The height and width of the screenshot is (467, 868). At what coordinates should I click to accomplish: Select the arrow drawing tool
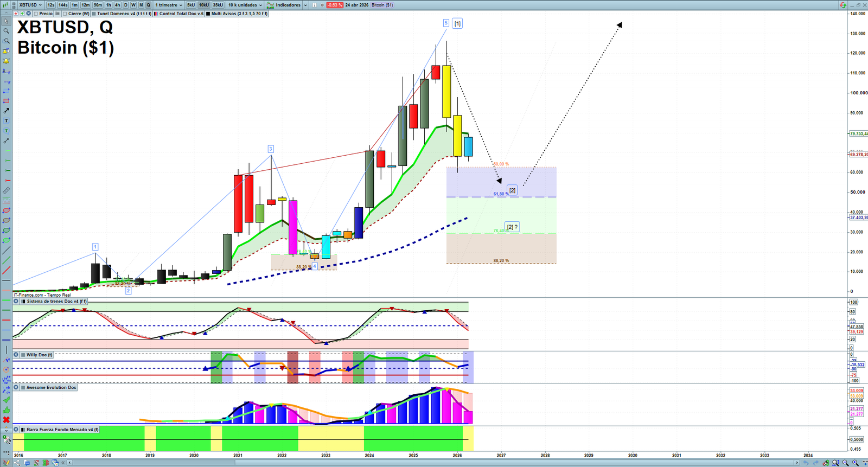[7, 111]
